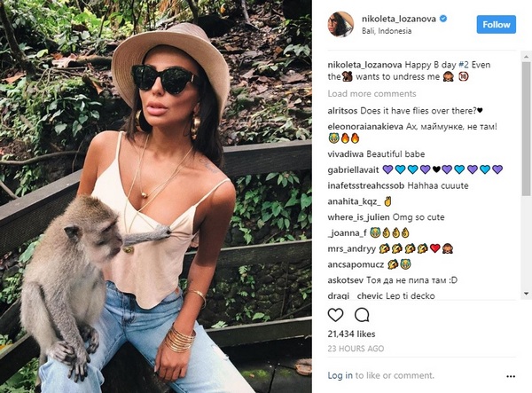The width and height of the screenshot is (532, 393).
Task: Click the heart like icon
Action: [335, 315]
